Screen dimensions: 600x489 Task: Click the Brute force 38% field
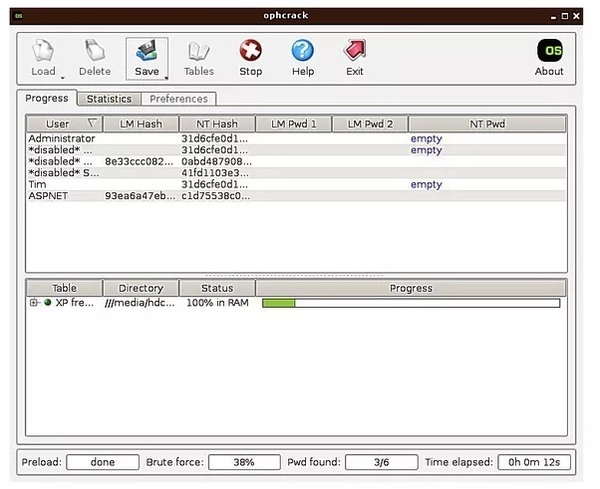click(x=244, y=462)
